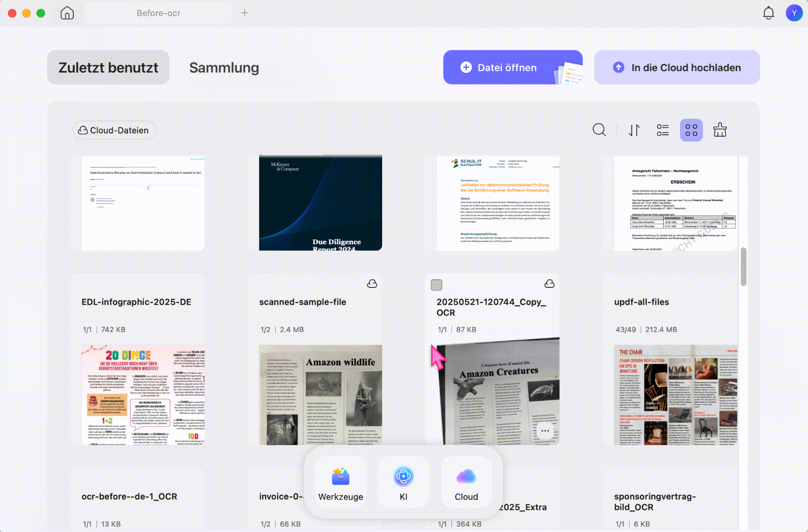Viewport: 808px width, 532px height.
Task: Open the 20 Dinge infographic thumbnail
Action: pos(143,394)
